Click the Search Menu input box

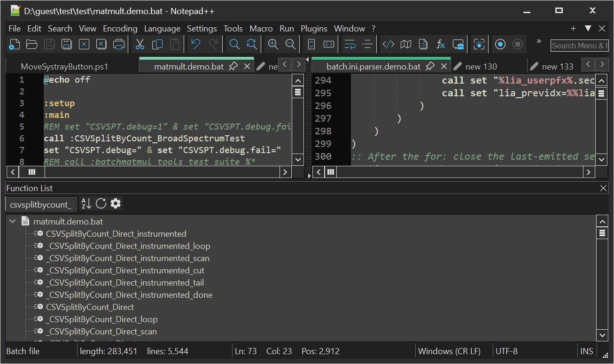click(x=579, y=46)
